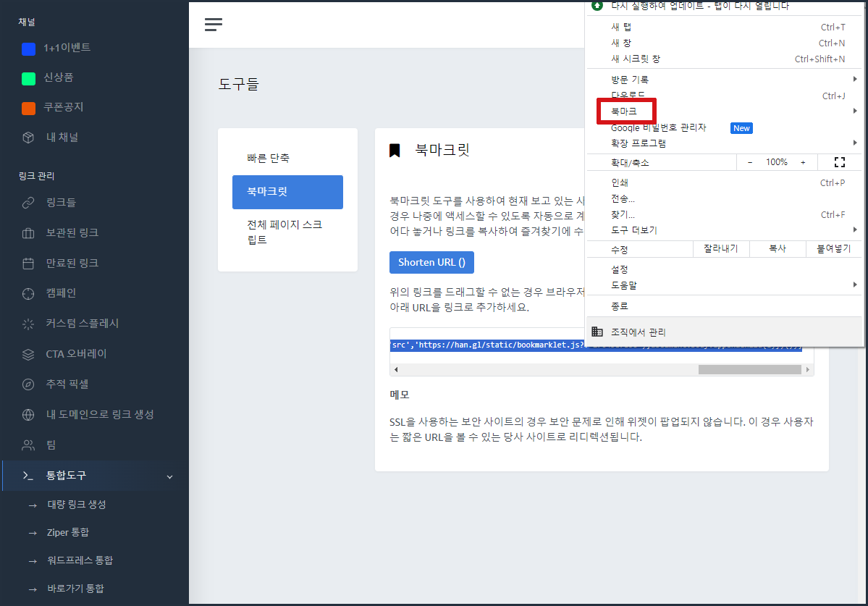Click the zoom in plus button
The height and width of the screenshot is (606, 868).
[x=804, y=163]
